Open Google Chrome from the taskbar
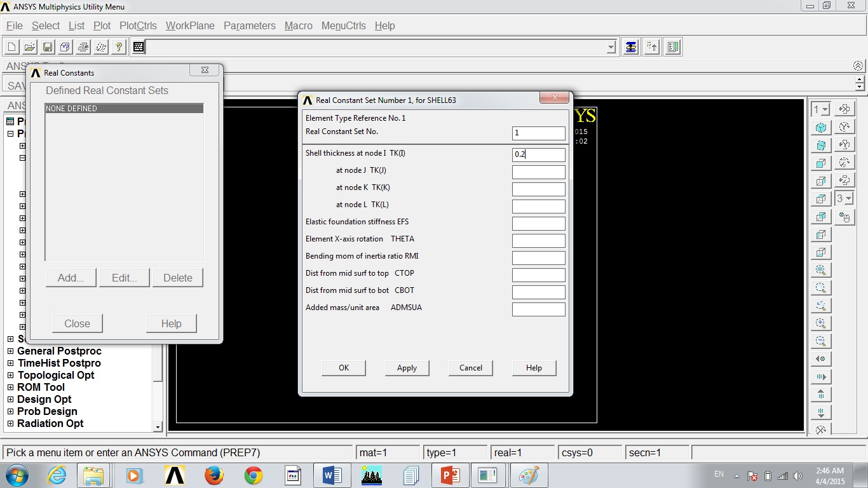This screenshot has height=488, width=868. point(254,475)
